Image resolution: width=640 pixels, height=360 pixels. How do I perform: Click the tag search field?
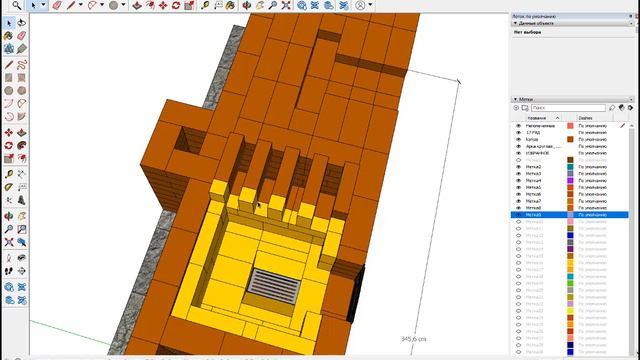pos(568,108)
